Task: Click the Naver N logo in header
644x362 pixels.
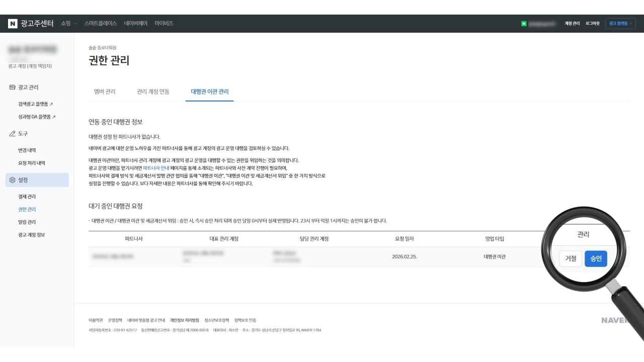Action: (13, 24)
